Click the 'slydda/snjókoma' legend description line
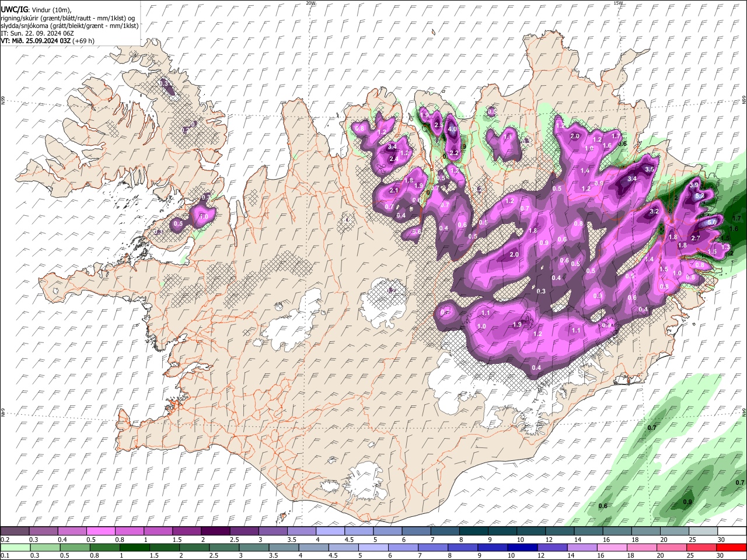This screenshot has width=747, height=560. pos(70,26)
